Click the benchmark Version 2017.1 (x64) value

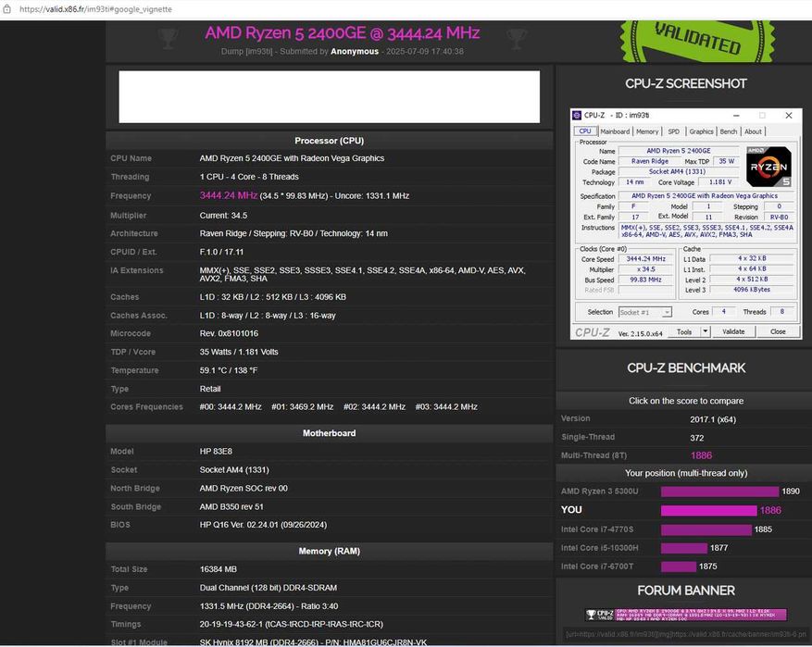pyautogui.click(x=713, y=419)
